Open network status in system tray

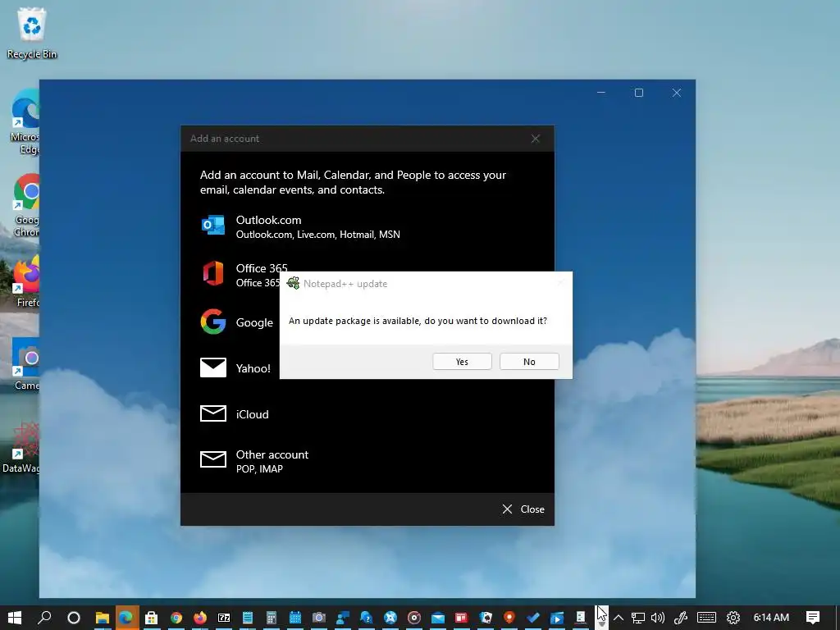click(637, 618)
